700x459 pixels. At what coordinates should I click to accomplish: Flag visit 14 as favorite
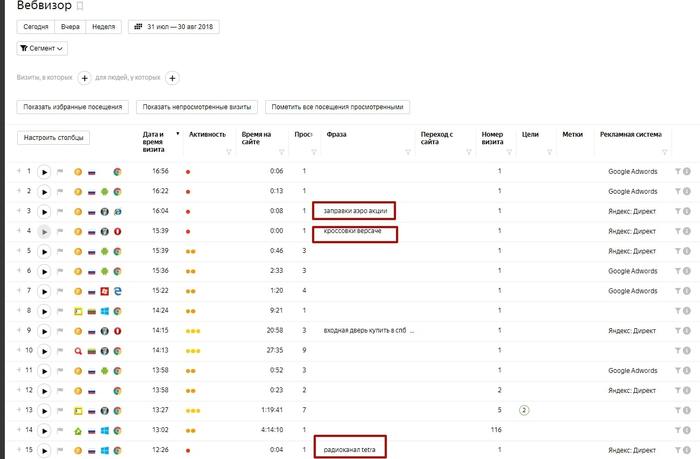point(60,430)
